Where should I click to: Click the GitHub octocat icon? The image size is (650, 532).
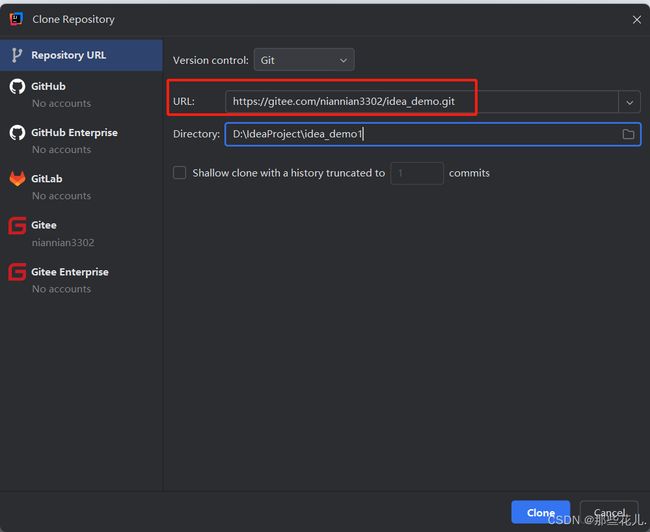17,86
